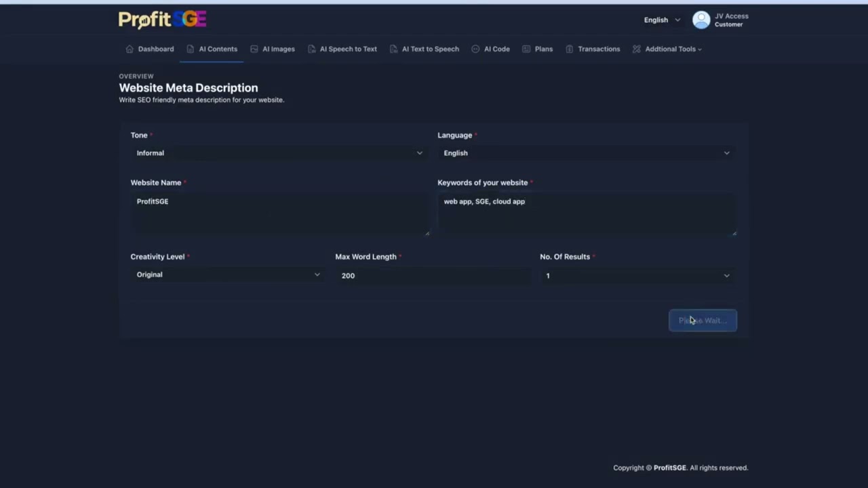This screenshot has width=868, height=488.
Task: Click the AI Images picture icon
Action: tap(254, 49)
